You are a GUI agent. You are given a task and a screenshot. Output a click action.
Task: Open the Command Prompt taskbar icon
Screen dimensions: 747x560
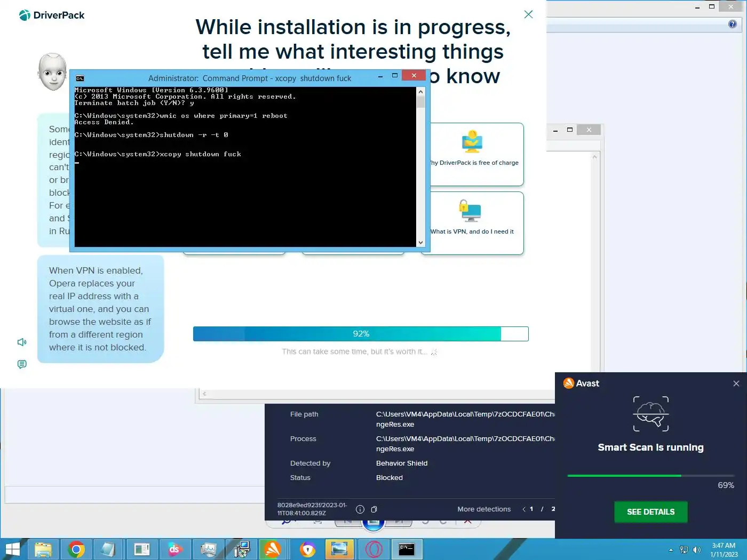(x=407, y=549)
